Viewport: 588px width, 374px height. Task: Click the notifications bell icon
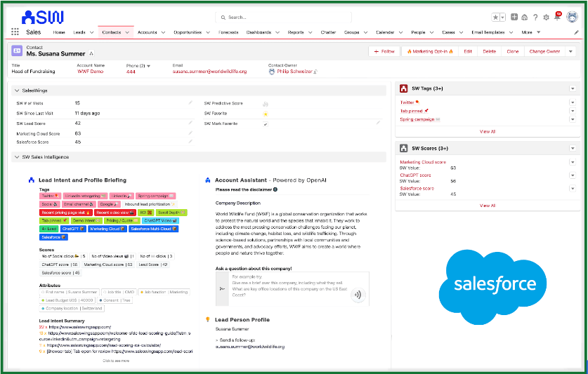pyautogui.click(x=557, y=17)
